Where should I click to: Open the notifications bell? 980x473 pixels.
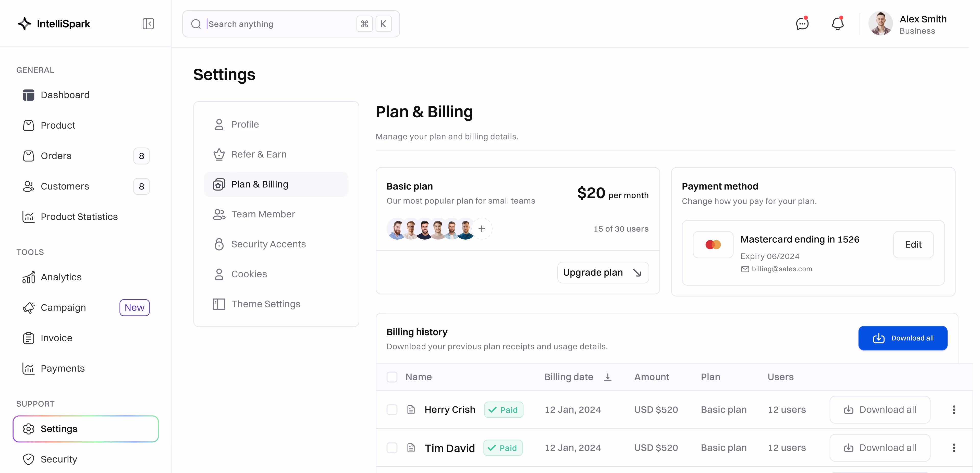837,23
